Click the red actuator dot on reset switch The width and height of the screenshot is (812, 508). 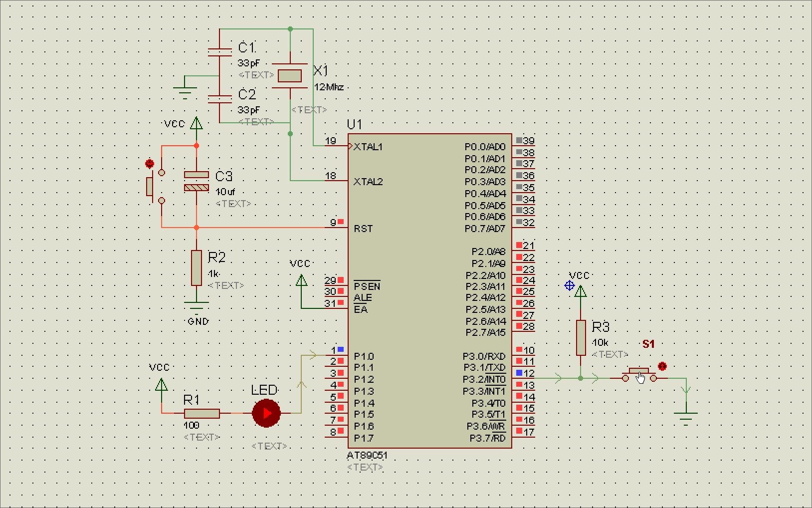point(149,163)
